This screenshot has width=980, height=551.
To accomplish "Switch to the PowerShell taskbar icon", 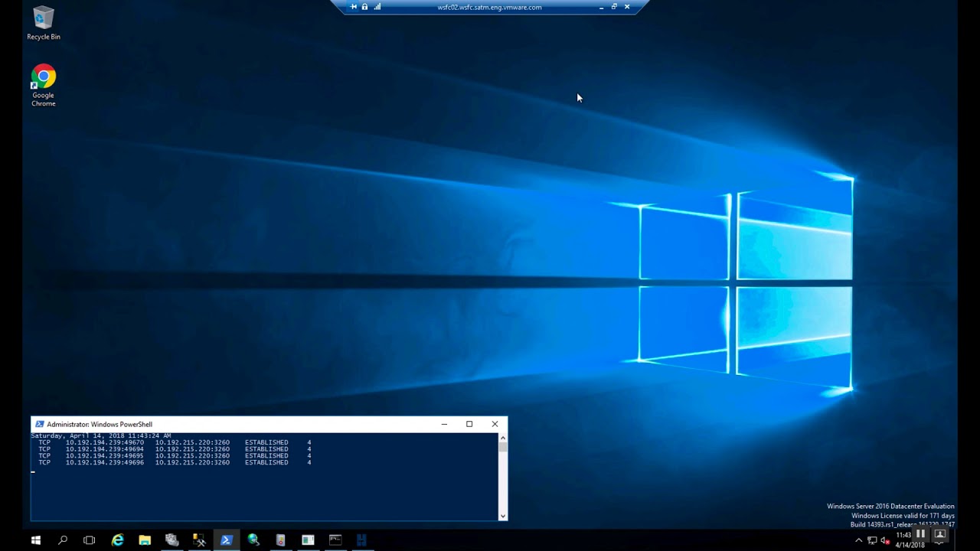I will coord(226,540).
